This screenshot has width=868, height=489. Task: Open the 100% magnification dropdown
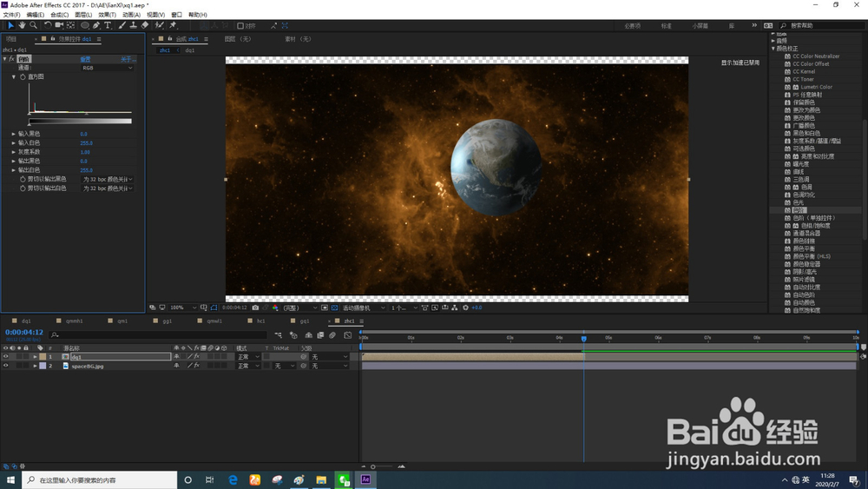tap(182, 307)
